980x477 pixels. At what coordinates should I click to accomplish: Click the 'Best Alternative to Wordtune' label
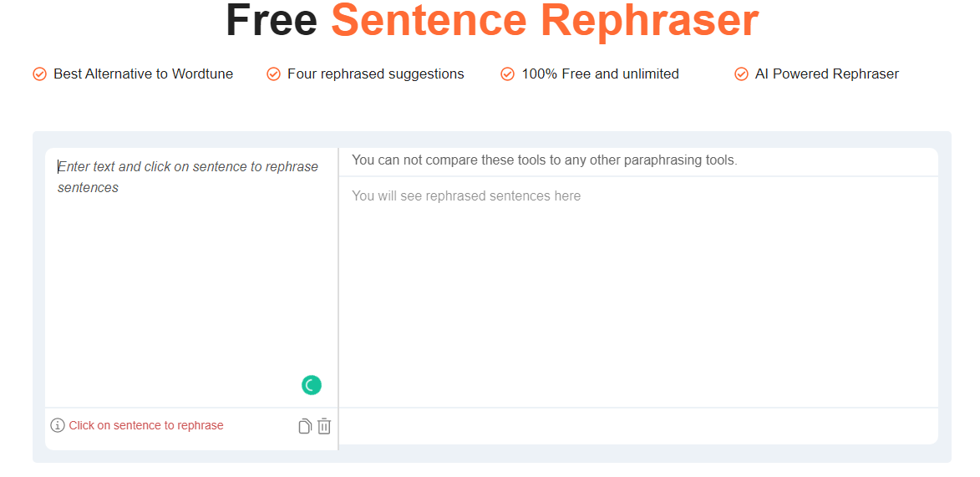click(143, 74)
